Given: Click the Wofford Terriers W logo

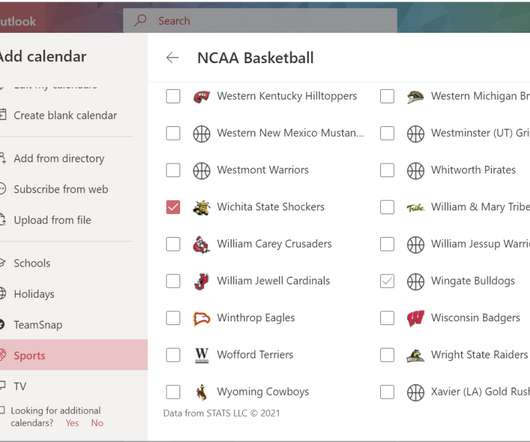Looking at the screenshot, I should click(x=202, y=355).
